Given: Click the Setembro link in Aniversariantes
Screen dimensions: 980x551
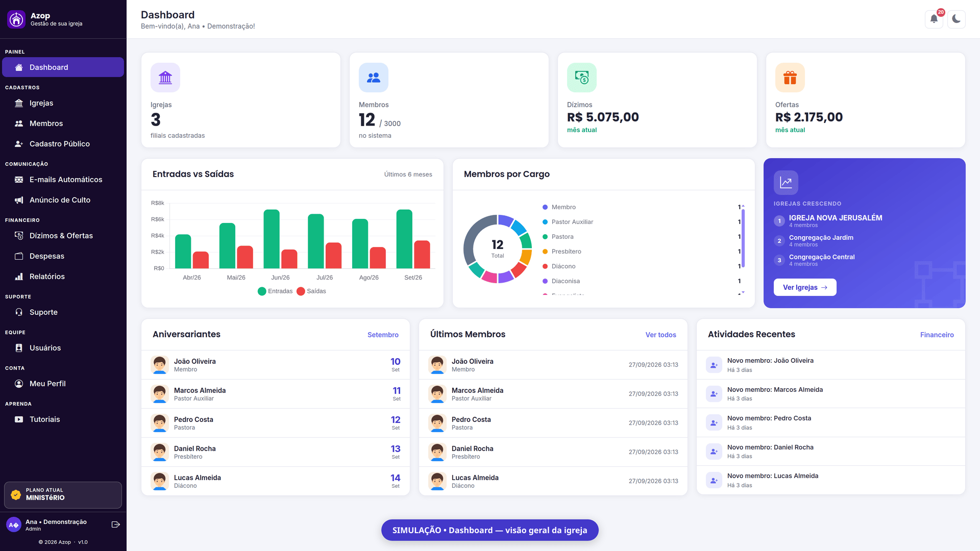Looking at the screenshot, I should [x=383, y=335].
